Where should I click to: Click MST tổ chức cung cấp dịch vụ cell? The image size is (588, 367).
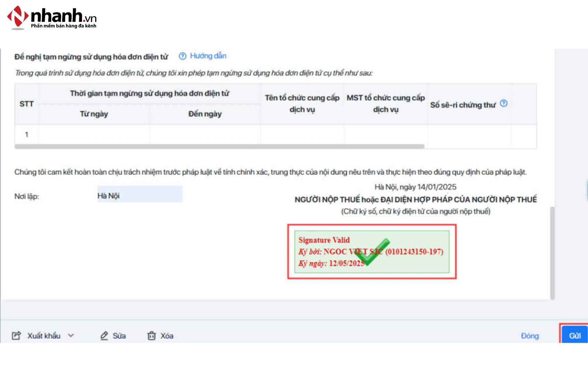[385, 135]
